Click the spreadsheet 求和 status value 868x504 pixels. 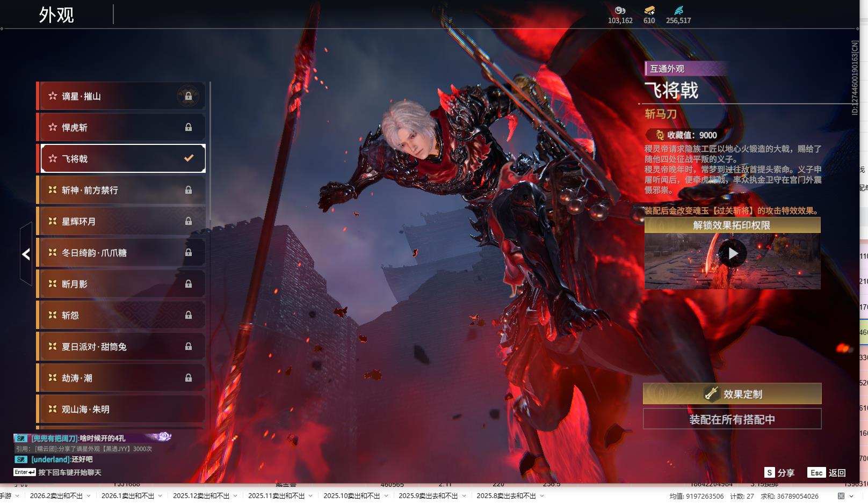click(790, 496)
